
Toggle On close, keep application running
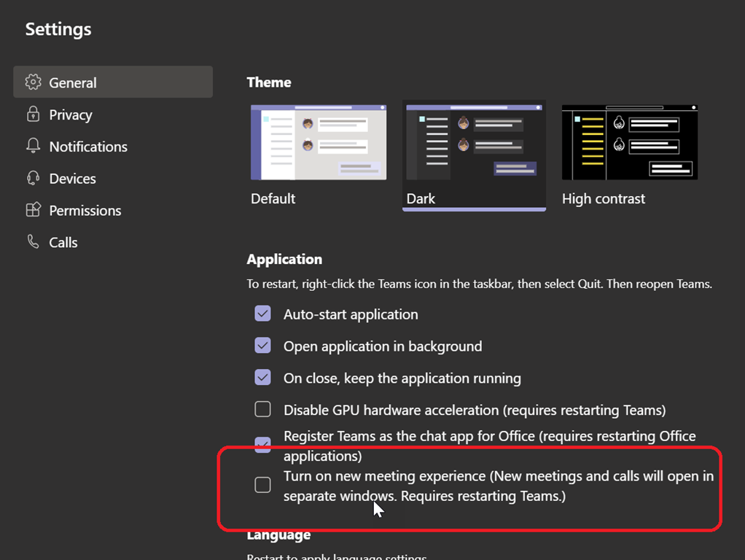coord(262,378)
